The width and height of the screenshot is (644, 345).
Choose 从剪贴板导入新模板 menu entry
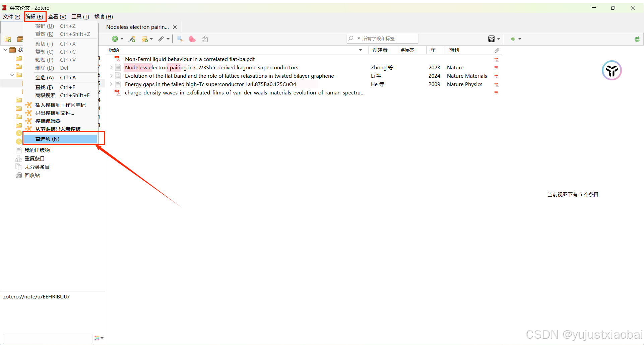(x=60, y=129)
